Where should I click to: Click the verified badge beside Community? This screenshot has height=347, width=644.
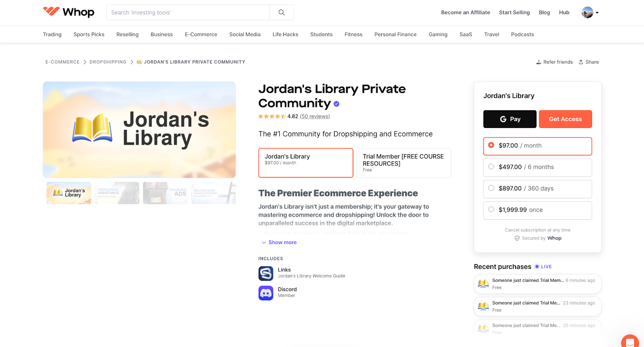tap(336, 104)
